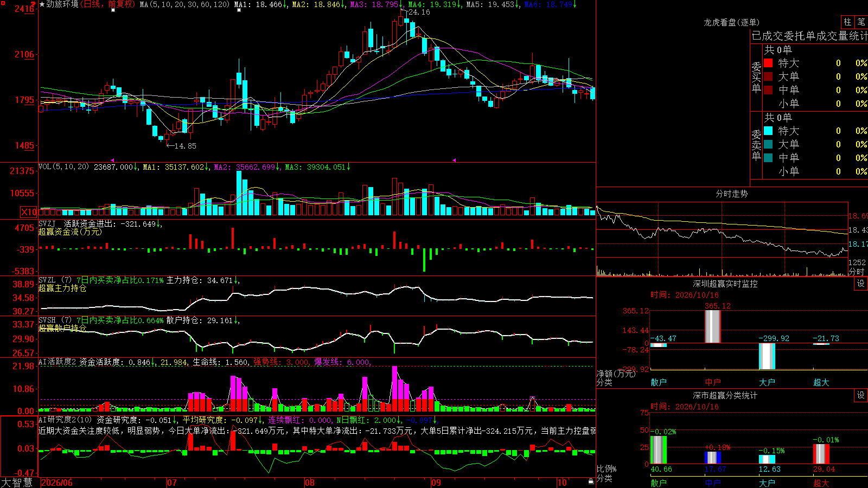Switch order view to 笔 (tick) mode
868x488 pixels.
[x=861, y=22]
